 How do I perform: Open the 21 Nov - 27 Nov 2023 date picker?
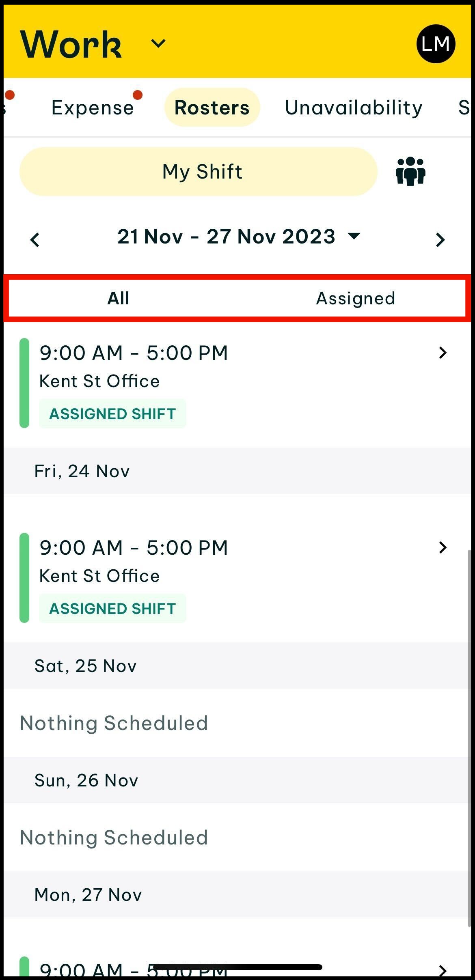(226, 237)
